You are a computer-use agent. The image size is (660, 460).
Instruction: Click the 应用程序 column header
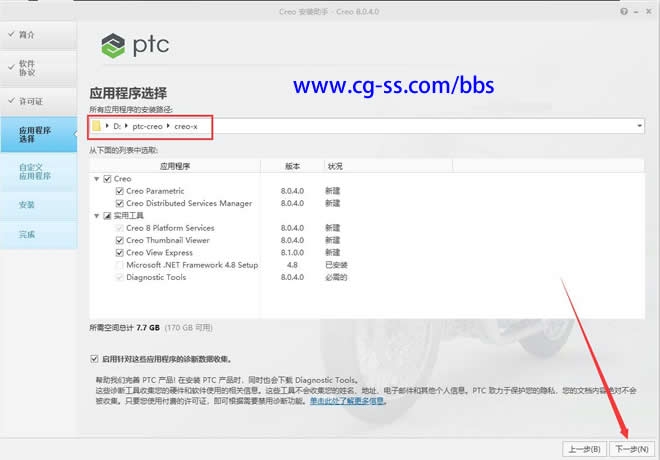(175, 166)
